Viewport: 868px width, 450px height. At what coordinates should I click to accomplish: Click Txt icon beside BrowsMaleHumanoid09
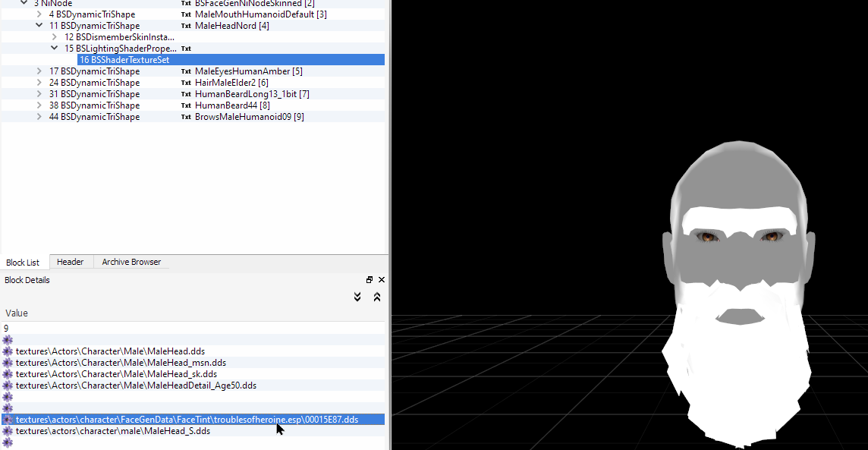(x=186, y=117)
